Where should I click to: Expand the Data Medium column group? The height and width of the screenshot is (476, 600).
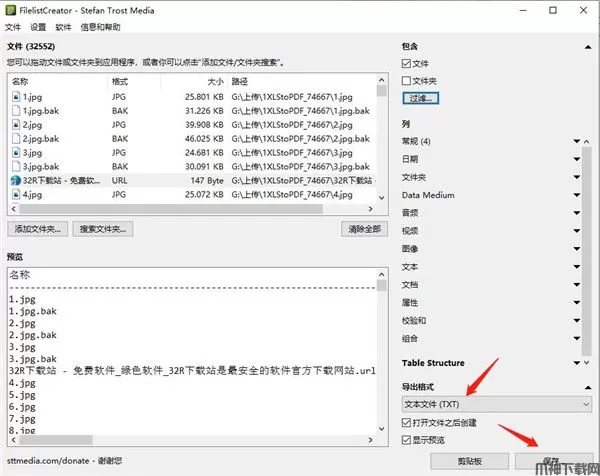[577, 195]
